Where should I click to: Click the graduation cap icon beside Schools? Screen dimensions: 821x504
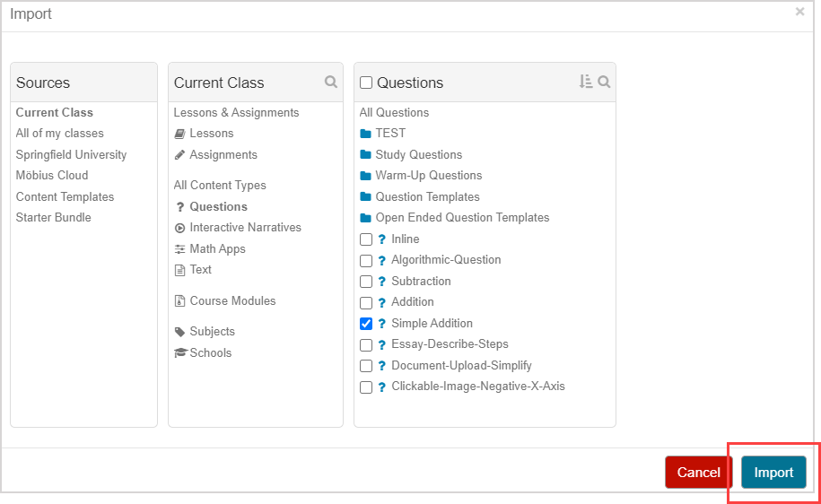(x=180, y=353)
